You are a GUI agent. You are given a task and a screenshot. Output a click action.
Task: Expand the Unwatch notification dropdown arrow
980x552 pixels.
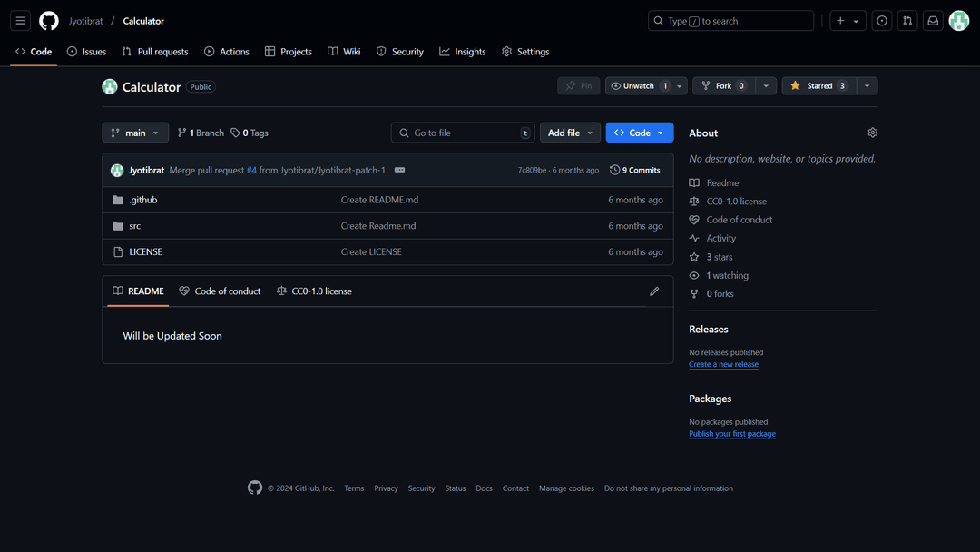[x=680, y=85]
